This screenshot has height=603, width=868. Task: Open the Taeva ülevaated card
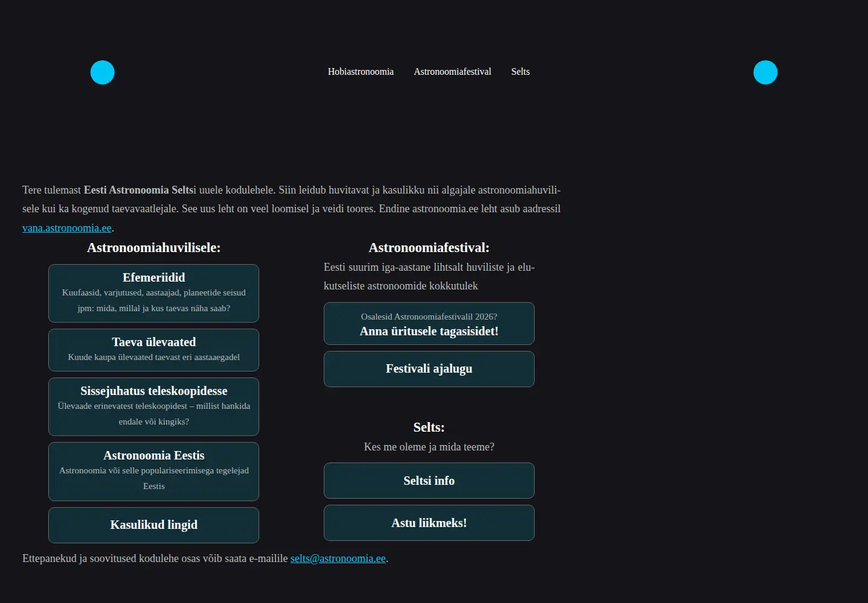pos(154,350)
